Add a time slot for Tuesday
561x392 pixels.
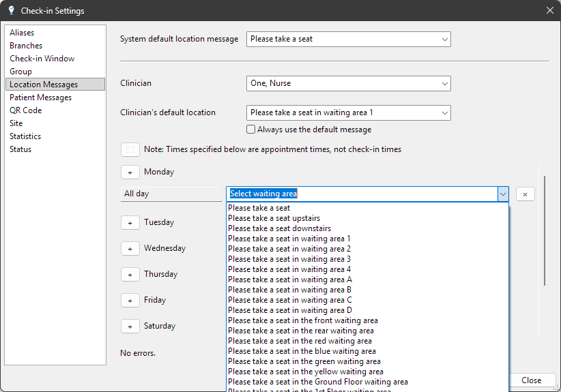pyautogui.click(x=130, y=222)
